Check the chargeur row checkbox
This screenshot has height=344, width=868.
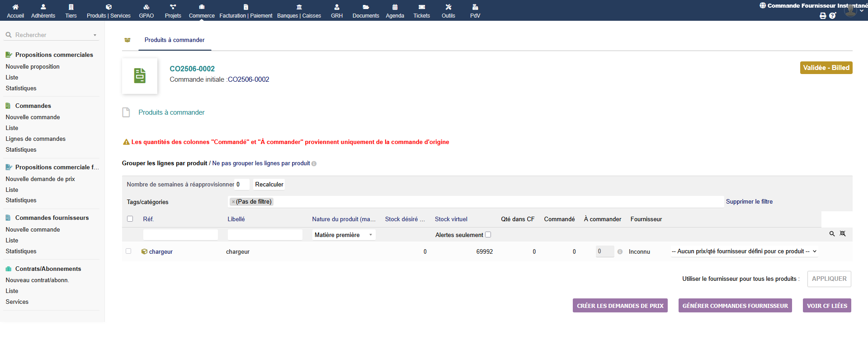pos(128,251)
